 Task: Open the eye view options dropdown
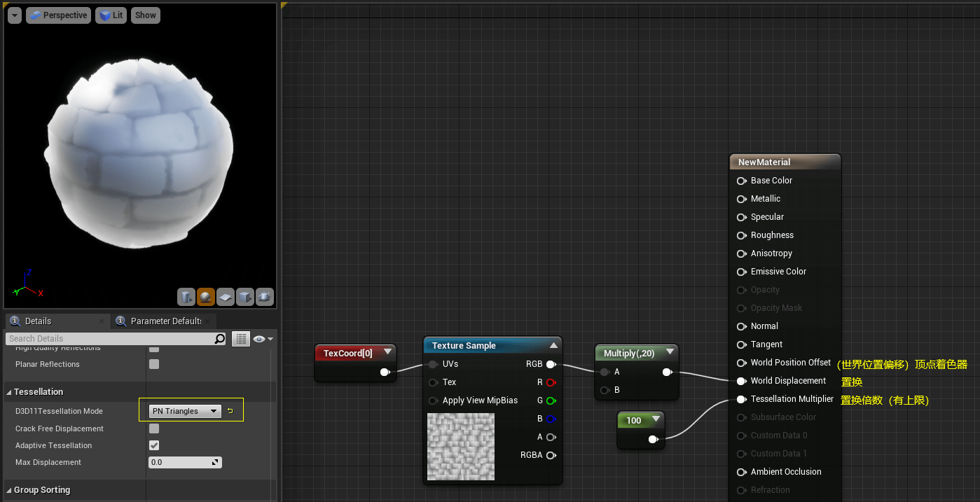[263, 339]
